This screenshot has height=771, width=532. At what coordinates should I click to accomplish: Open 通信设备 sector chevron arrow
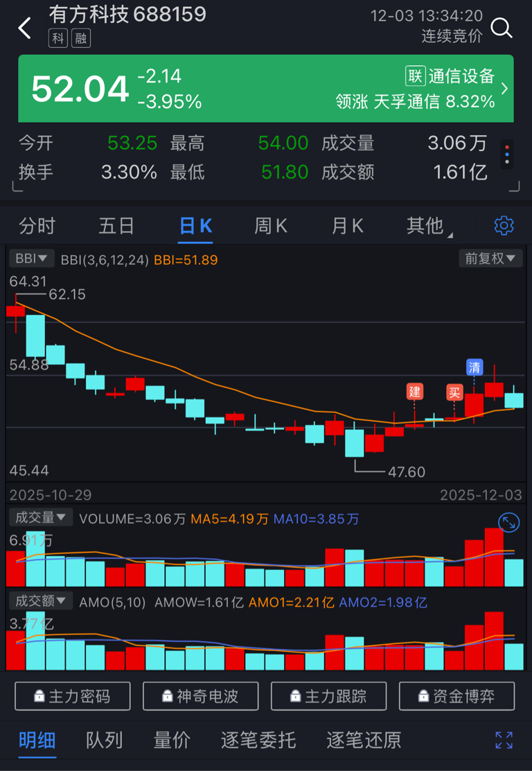504,89
